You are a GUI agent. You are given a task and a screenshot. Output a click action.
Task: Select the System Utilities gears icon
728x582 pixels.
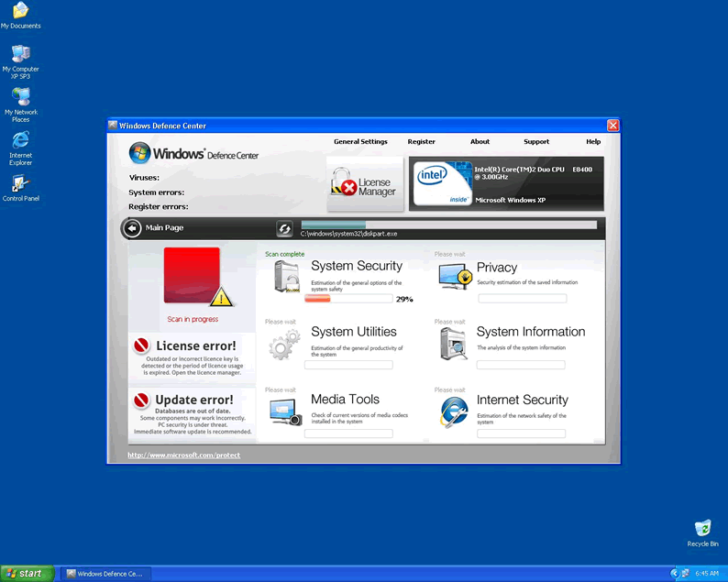click(x=284, y=344)
